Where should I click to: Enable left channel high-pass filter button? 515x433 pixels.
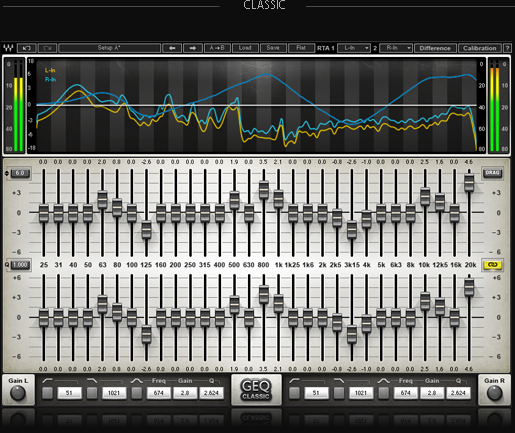tap(47, 393)
